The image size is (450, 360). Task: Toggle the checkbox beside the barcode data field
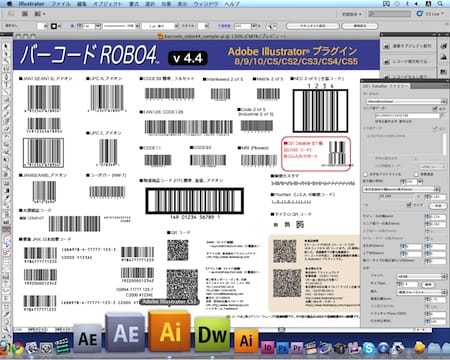(435, 108)
